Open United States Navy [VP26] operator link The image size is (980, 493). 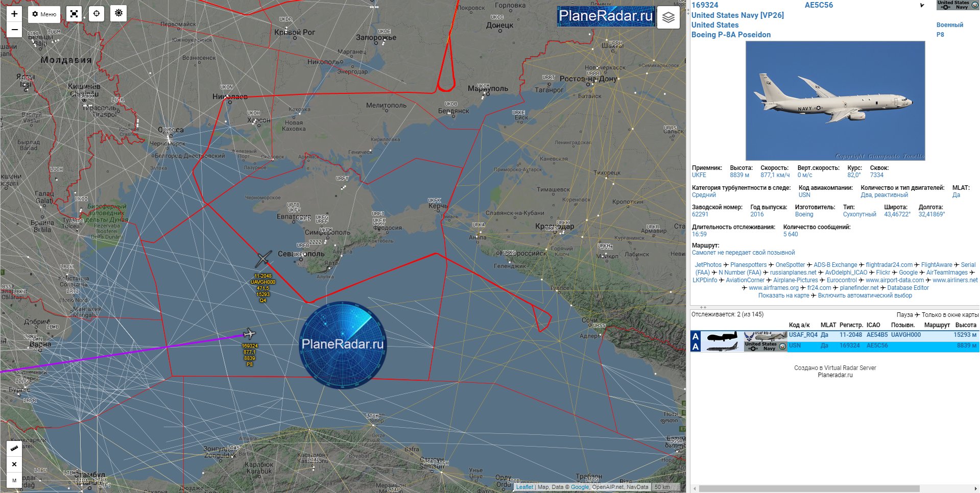coord(737,15)
